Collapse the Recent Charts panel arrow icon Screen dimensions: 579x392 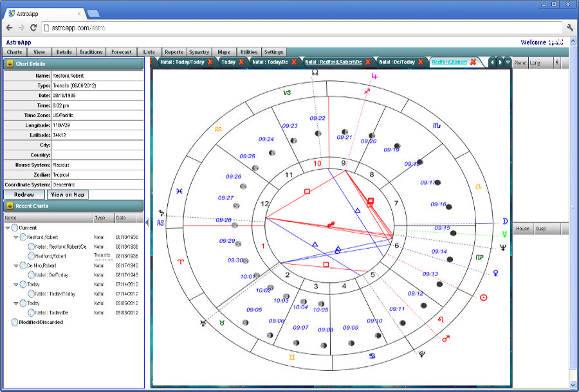[x=10, y=206]
